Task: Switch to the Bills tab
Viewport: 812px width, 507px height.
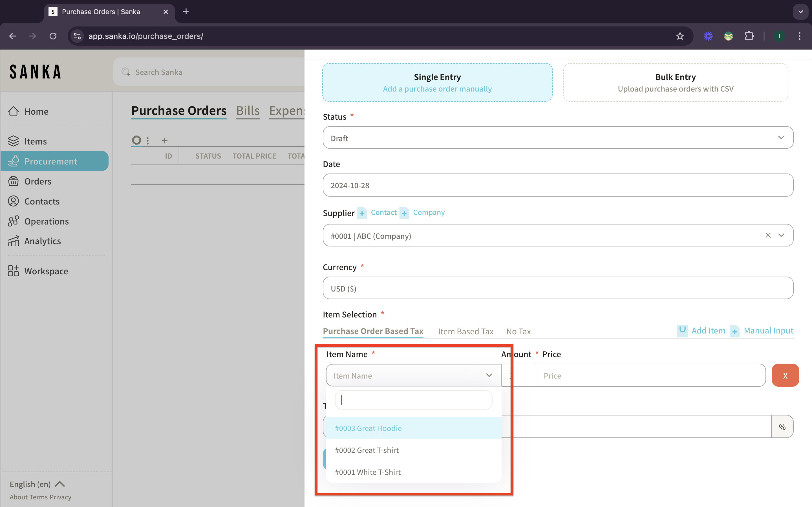Action: click(x=248, y=111)
